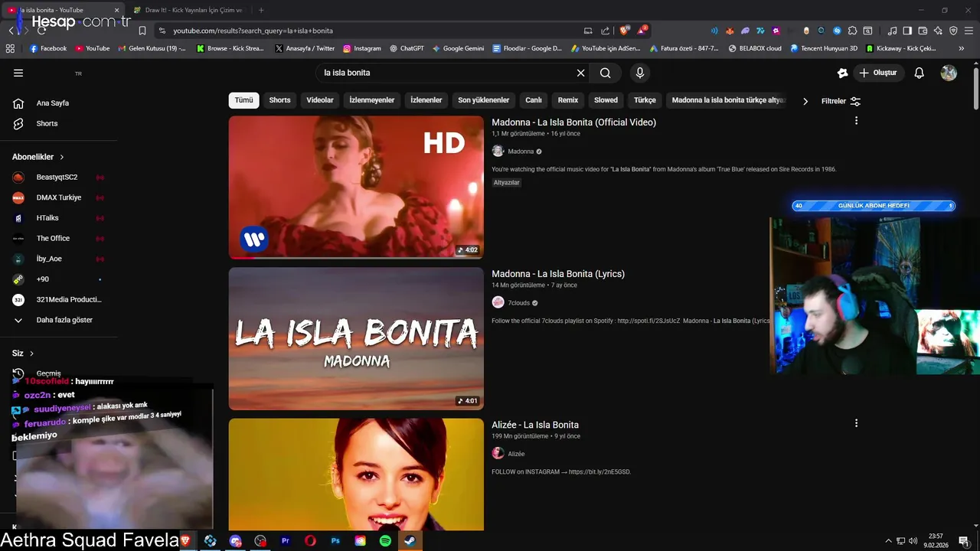980x551 pixels.
Task: Expand the Siz section arrow
Action: (32, 354)
